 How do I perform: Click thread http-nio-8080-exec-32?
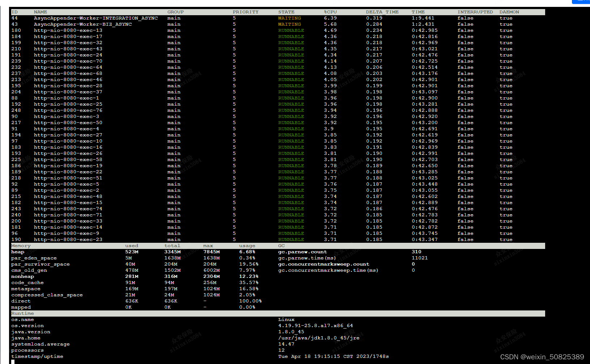tap(68, 43)
